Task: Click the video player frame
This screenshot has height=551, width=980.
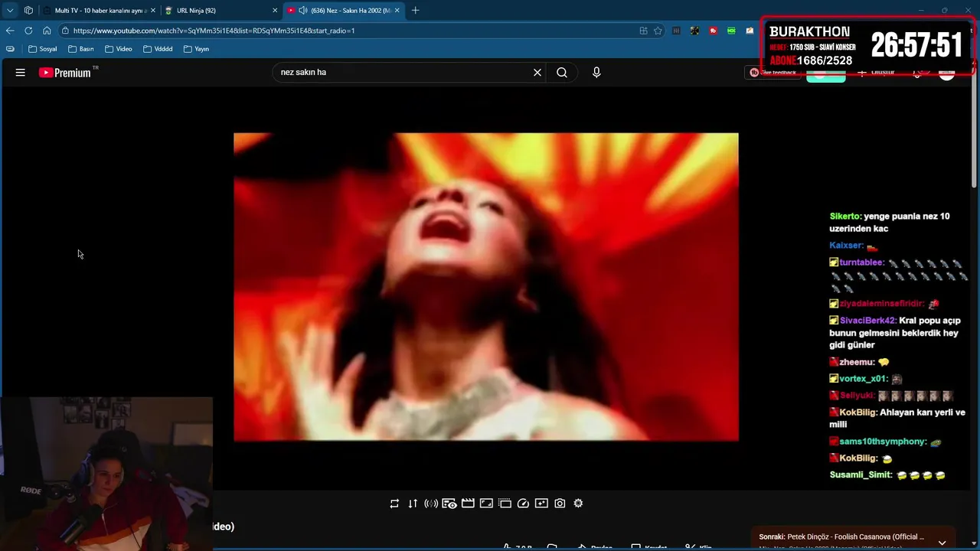Action: pyautogui.click(x=486, y=287)
